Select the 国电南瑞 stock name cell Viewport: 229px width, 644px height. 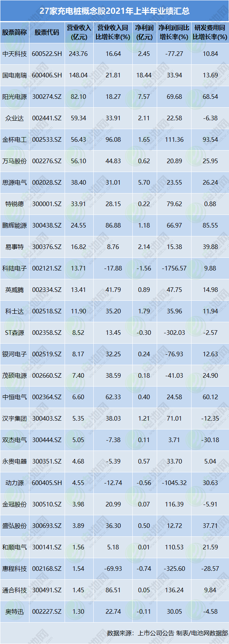[15, 75]
